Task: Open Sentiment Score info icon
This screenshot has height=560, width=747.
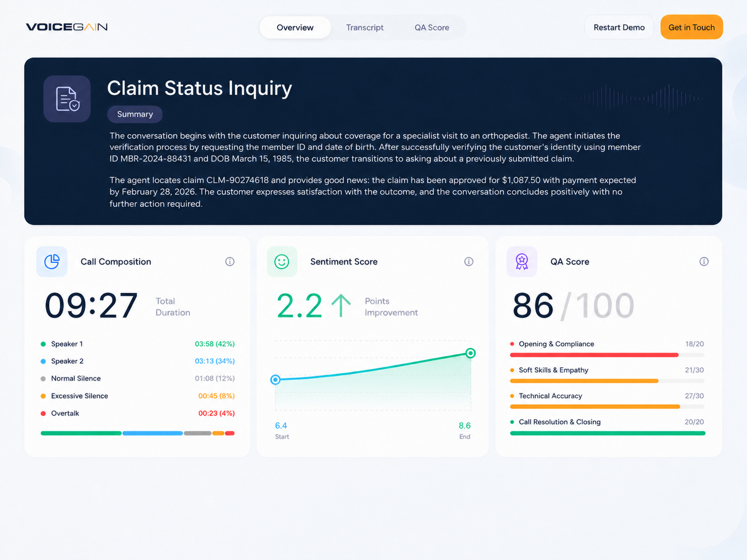Action: [x=469, y=261]
